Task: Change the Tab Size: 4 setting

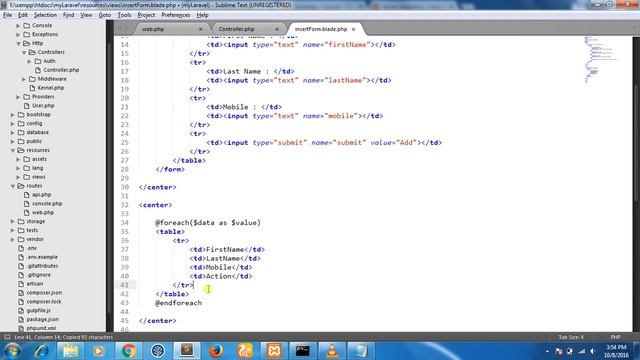Action: click(571, 337)
